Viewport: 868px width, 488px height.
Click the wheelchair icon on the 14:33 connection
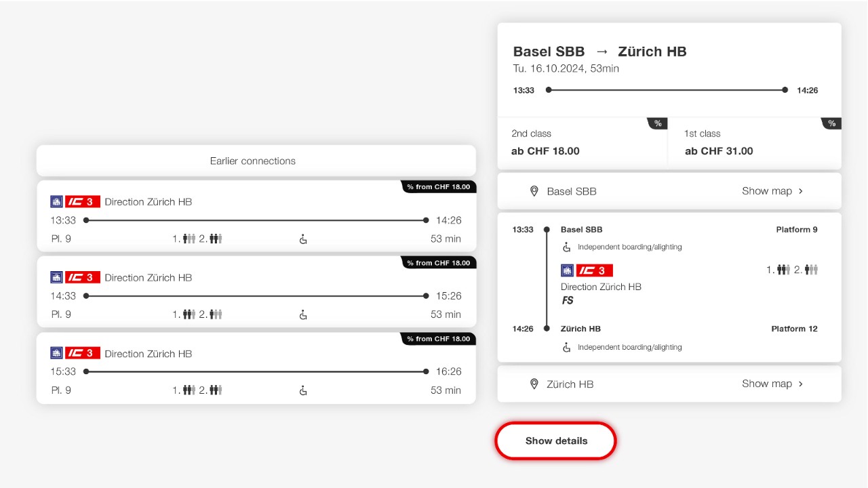303,314
